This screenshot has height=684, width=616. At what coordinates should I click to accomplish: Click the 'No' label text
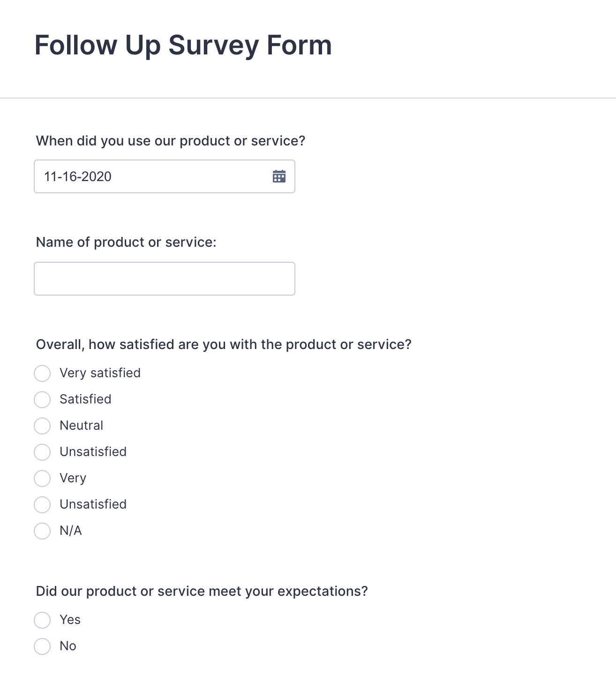coord(68,646)
